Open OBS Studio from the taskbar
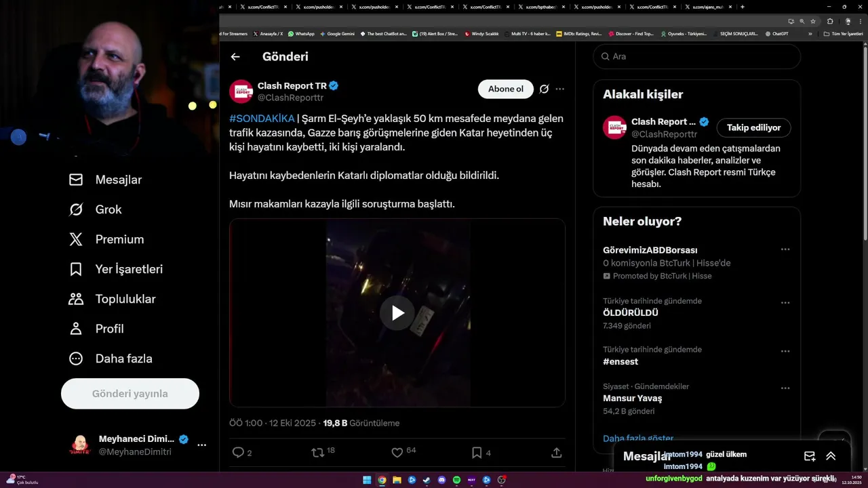Viewport: 868px width, 488px height. [501, 480]
